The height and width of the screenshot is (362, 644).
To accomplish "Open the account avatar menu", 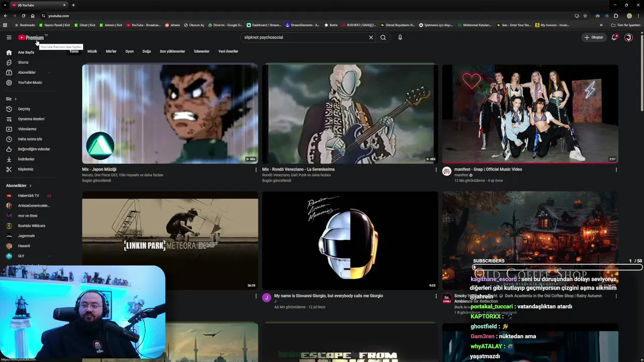I will point(628,37).
